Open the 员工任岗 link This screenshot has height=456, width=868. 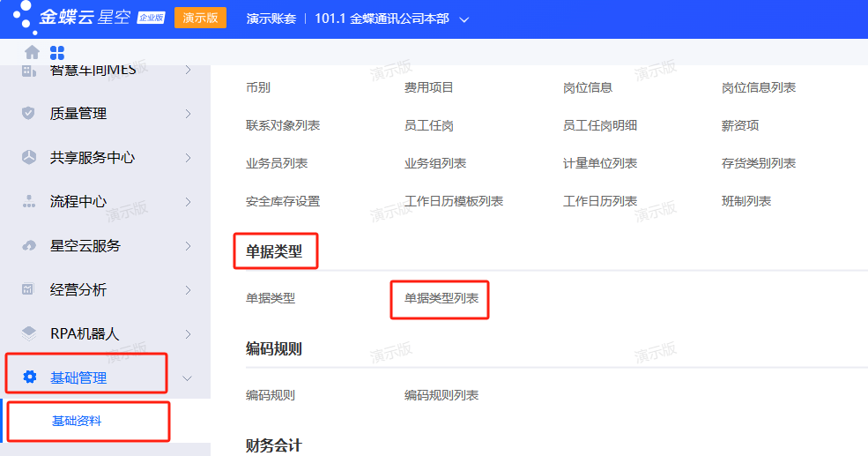tap(429, 125)
